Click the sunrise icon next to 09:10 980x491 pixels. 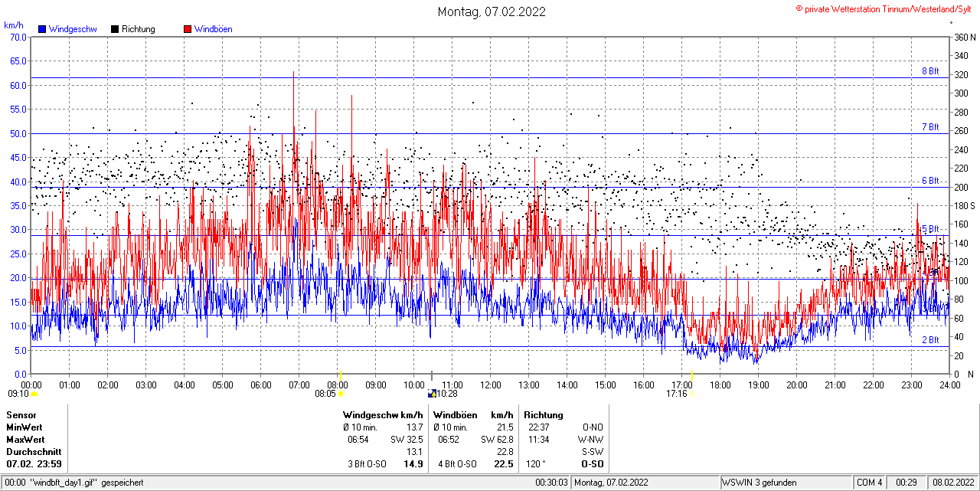coord(34,394)
